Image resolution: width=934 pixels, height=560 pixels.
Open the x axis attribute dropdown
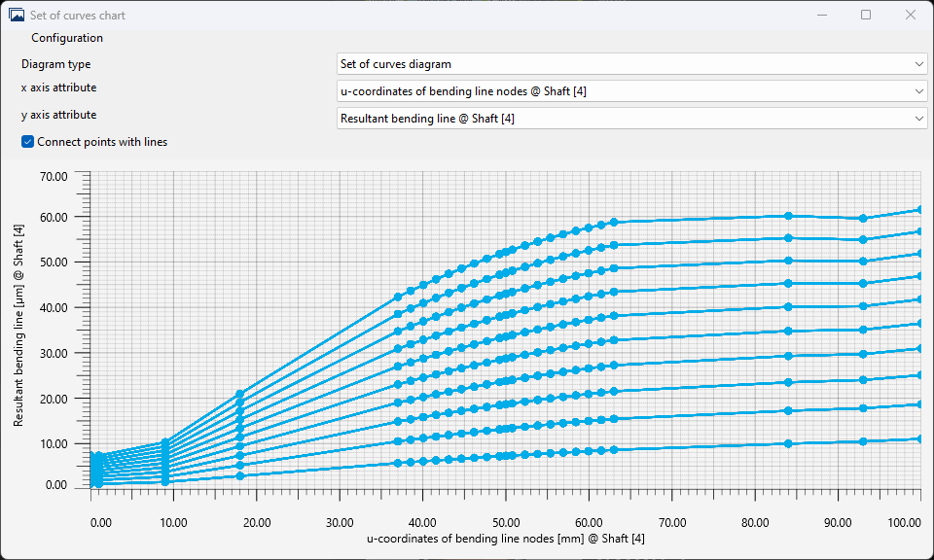(630, 91)
